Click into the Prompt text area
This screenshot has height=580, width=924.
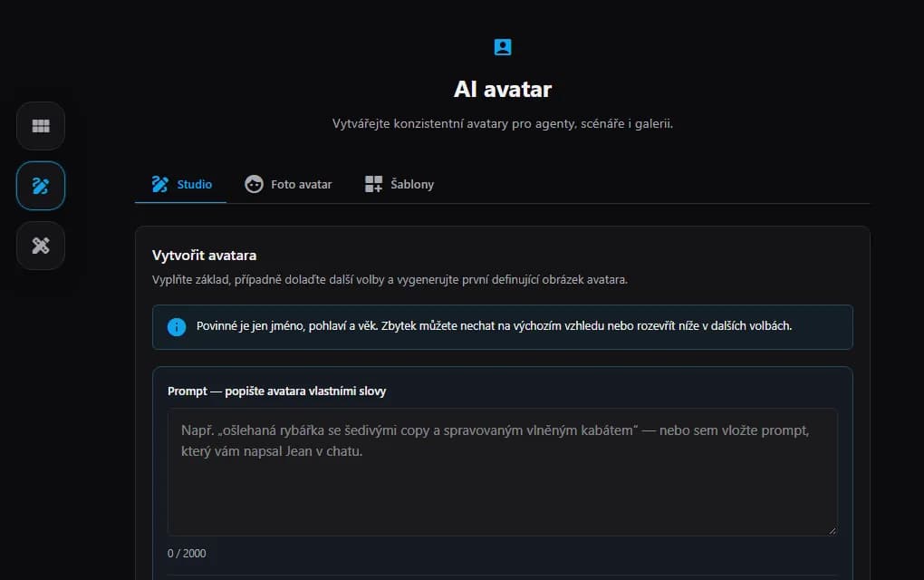pyautogui.click(x=502, y=472)
